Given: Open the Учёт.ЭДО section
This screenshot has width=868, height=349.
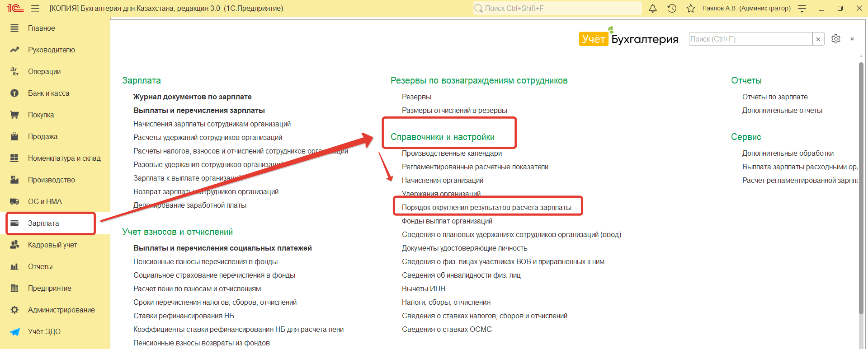Looking at the screenshot, I should (x=44, y=331).
